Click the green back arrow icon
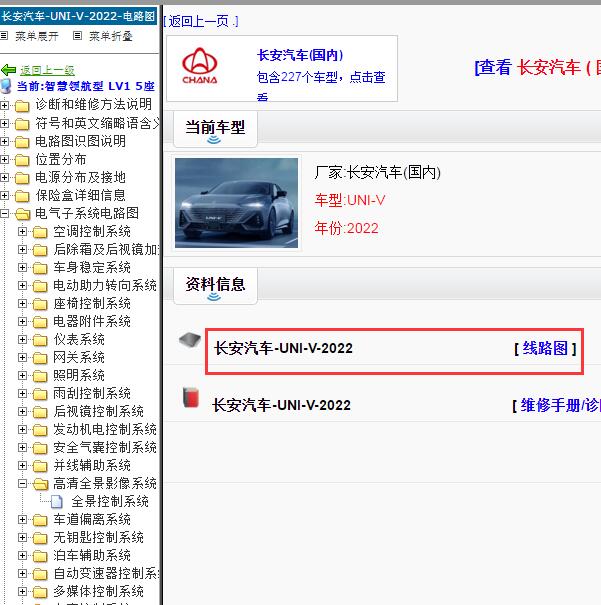This screenshot has width=601, height=605. (x=8, y=70)
